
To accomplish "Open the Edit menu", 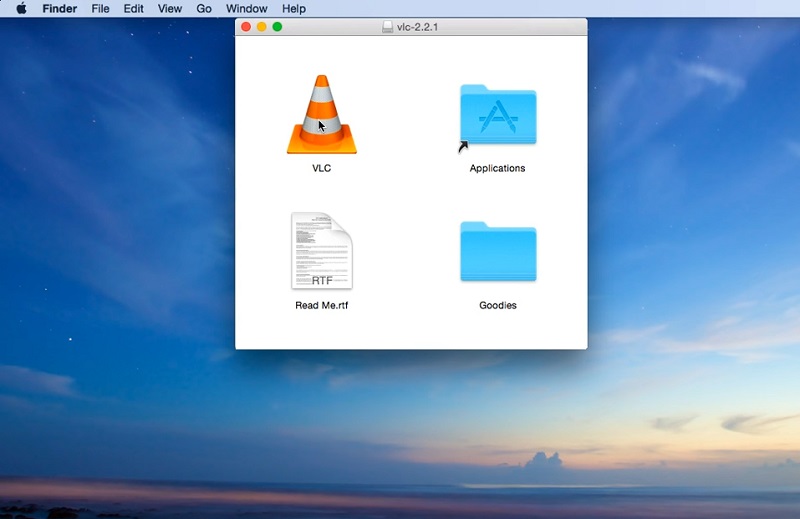I will pos(133,8).
